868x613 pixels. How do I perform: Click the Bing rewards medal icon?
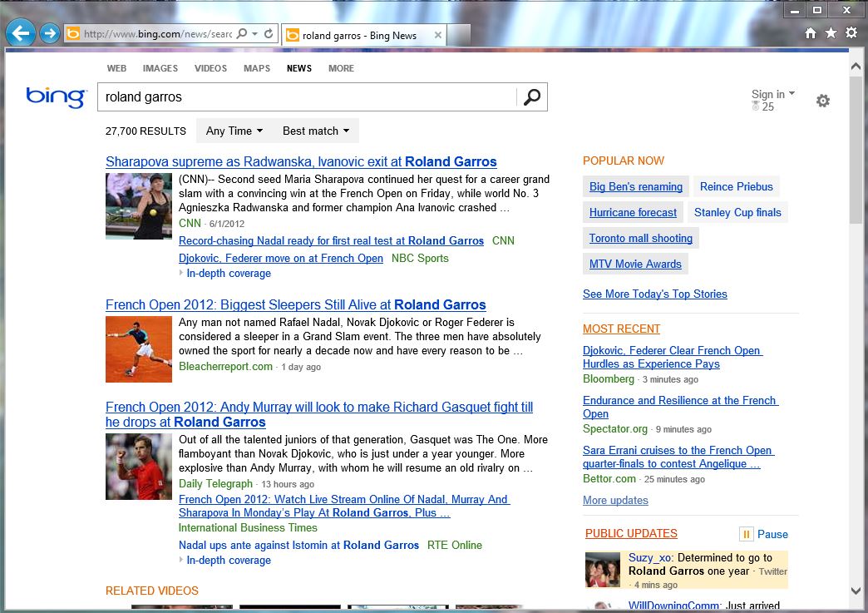pyautogui.click(x=756, y=106)
